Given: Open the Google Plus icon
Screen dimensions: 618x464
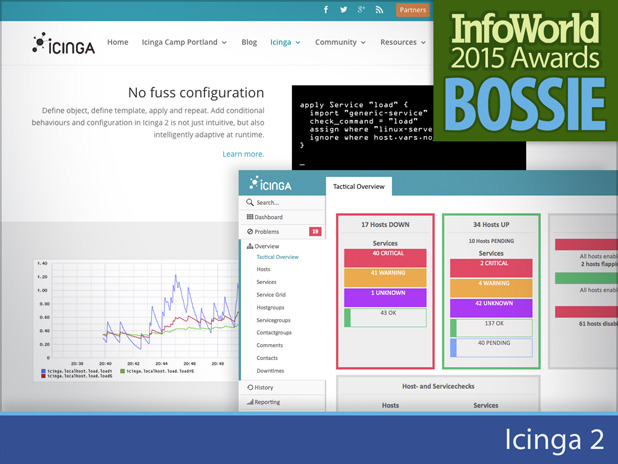Looking at the screenshot, I should [x=361, y=10].
